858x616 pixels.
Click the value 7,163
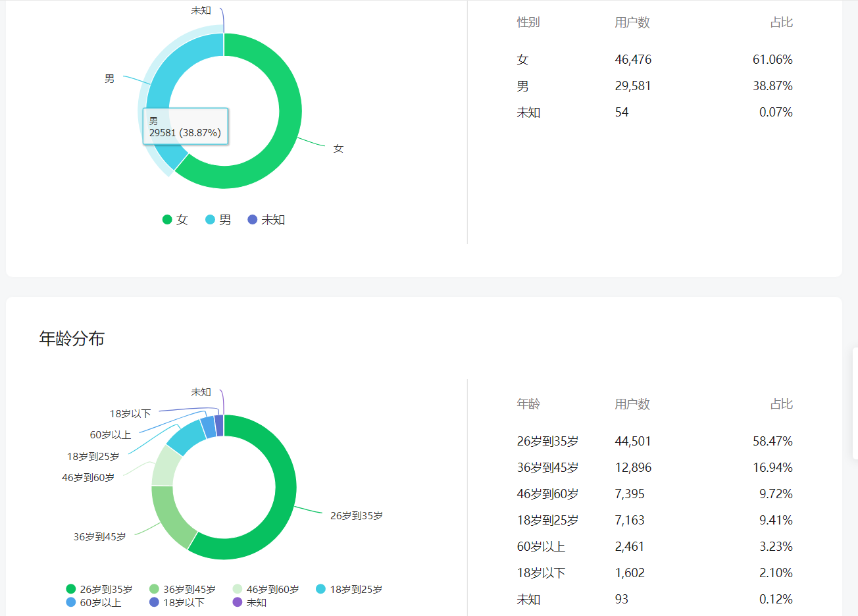point(630,521)
